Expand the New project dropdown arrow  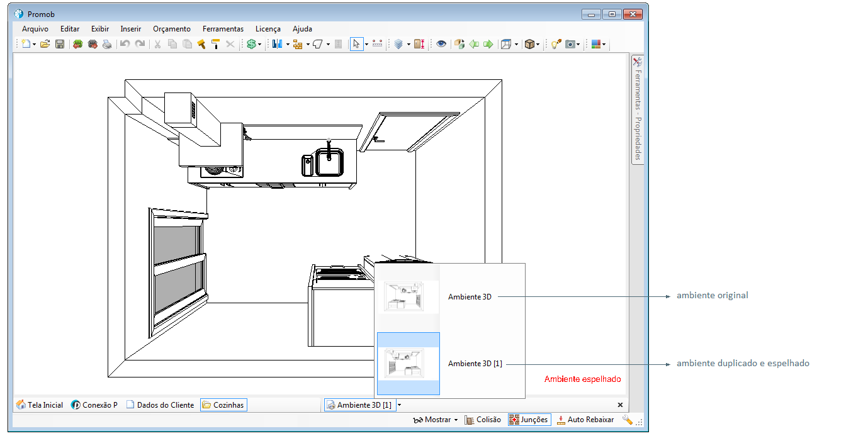coord(35,45)
